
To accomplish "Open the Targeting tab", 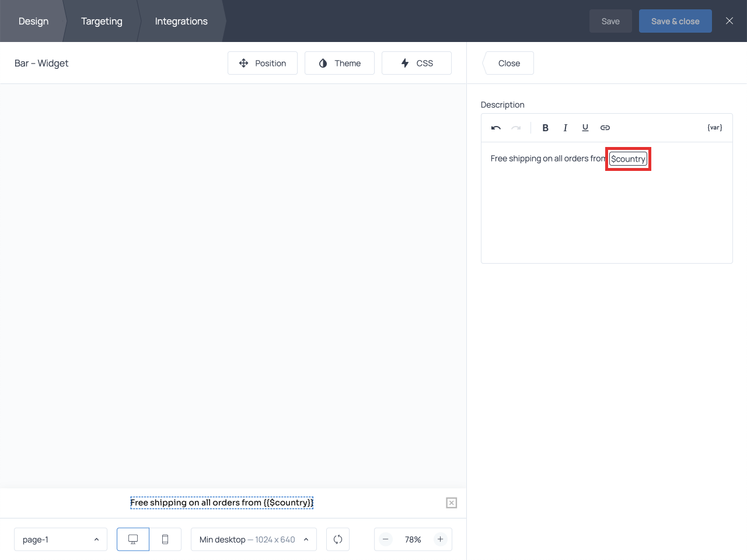I will point(102,21).
